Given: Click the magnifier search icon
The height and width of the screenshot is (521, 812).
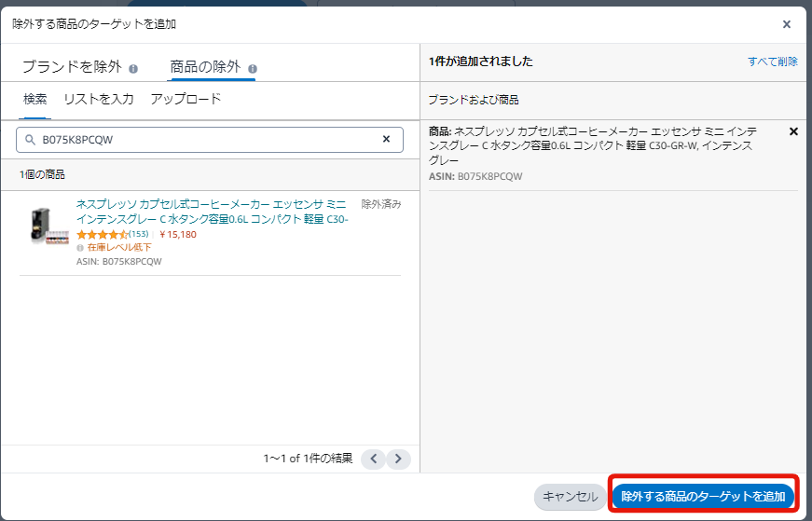Looking at the screenshot, I should (30, 140).
